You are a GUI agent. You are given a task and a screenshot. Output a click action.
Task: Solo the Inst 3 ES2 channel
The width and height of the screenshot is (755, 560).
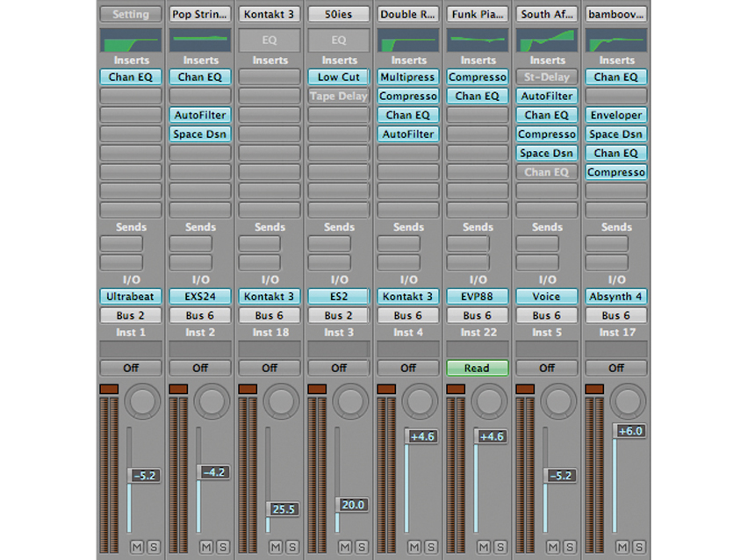pyautogui.click(x=362, y=547)
